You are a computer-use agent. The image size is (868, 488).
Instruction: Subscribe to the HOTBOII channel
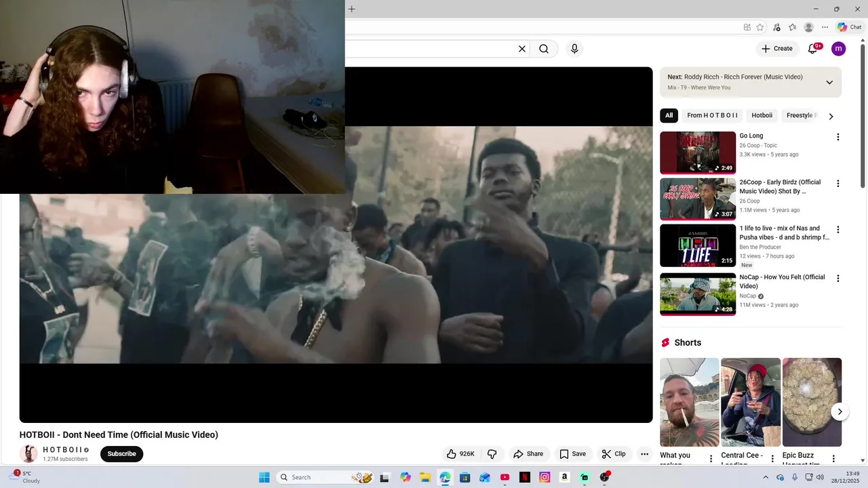(x=122, y=454)
